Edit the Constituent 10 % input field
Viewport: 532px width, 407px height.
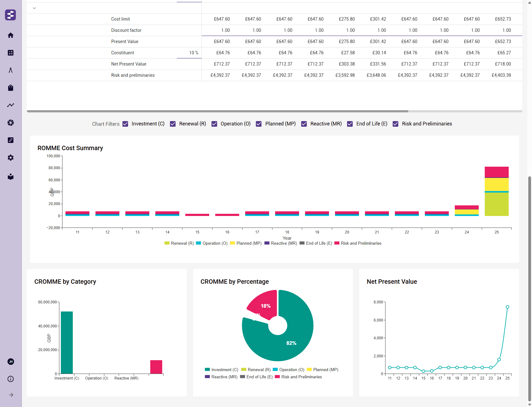(x=189, y=53)
